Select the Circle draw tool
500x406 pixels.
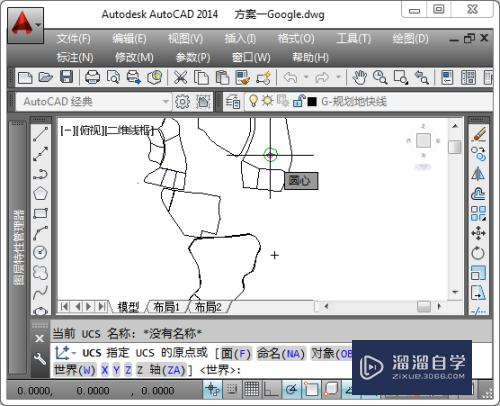41,252
